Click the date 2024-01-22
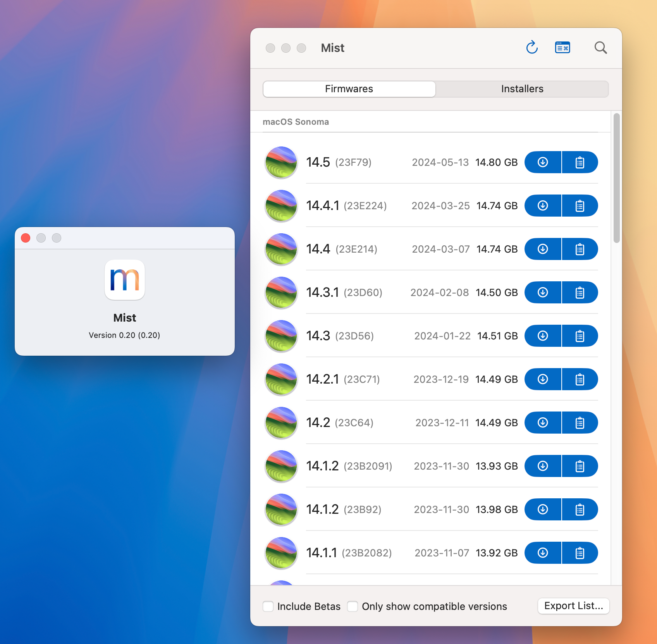 442,336
